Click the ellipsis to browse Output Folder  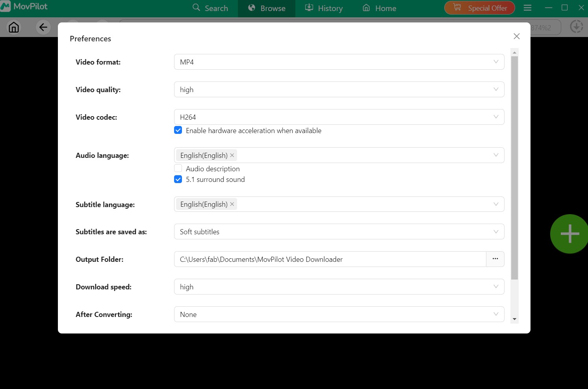click(x=495, y=259)
